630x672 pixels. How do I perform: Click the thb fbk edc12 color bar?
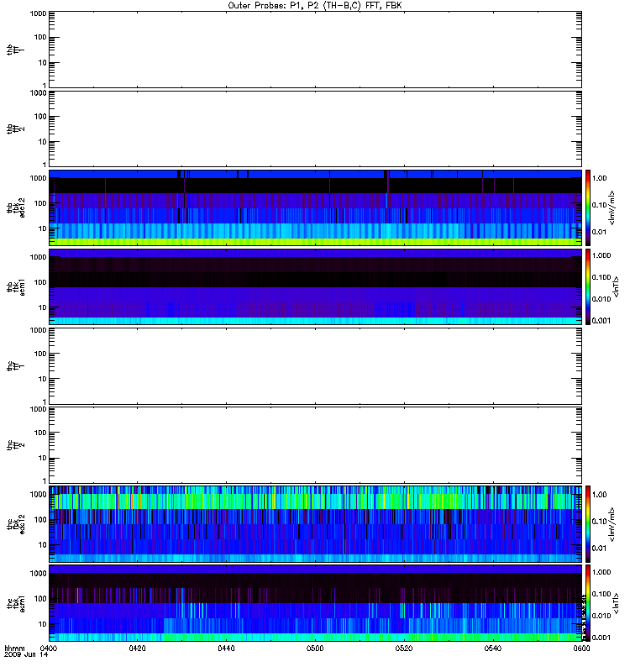tap(588, 207)
